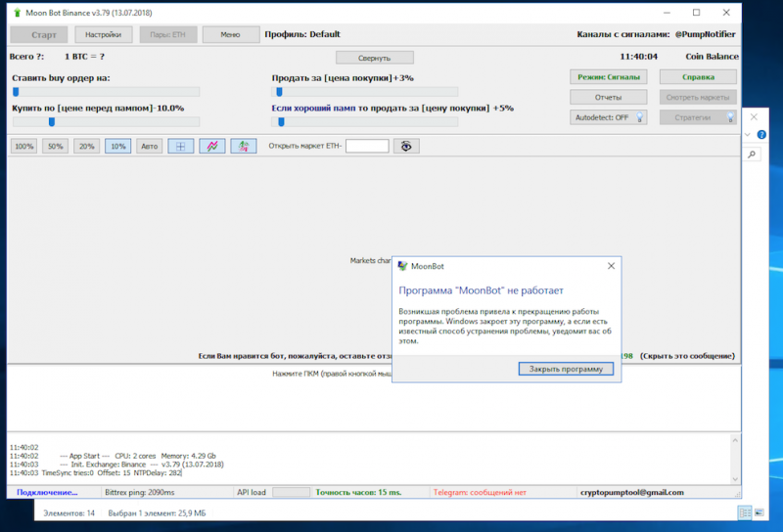Click Смотреть маркеты button
The width and height of the screenshot is (783, 532).
[698, 98]
